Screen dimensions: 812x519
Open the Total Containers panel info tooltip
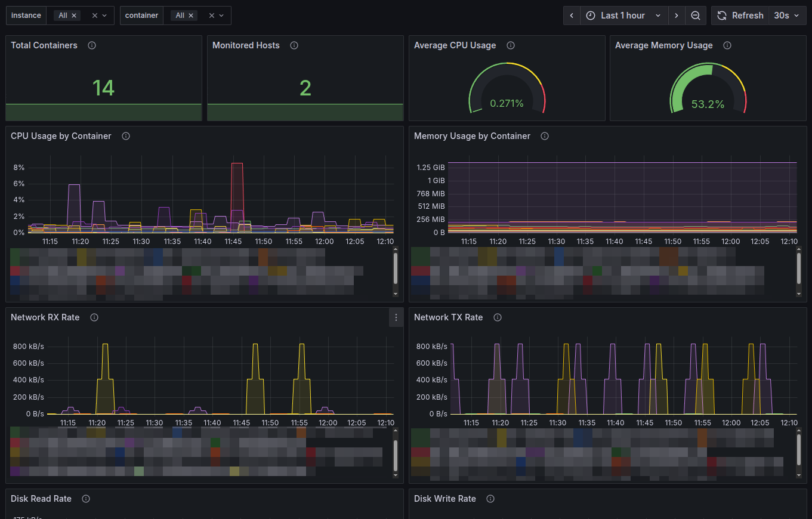(x=91, y=45)
